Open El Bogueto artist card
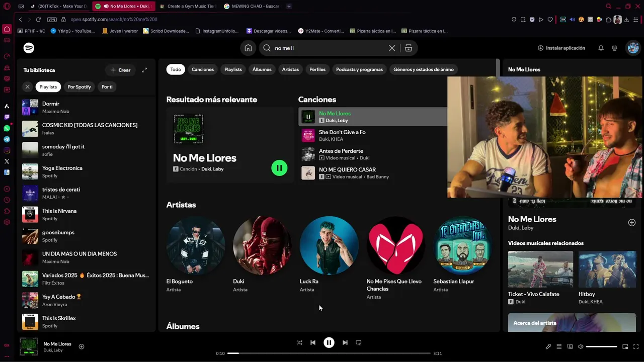 point(196,254)
